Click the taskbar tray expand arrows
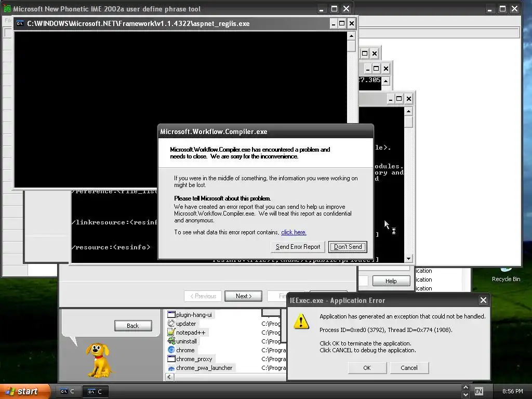The width and height of the screenshot is (532, 399). click(465, 391)
